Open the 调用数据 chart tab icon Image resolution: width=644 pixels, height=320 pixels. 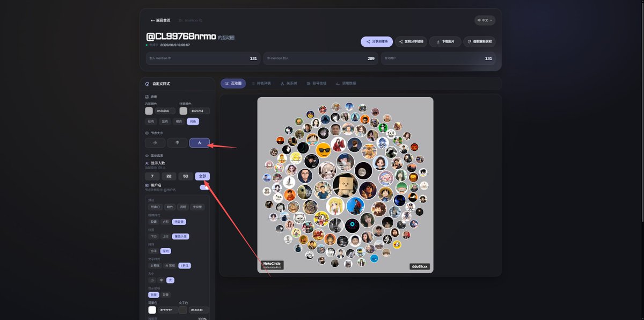click(x=338, y=83)
